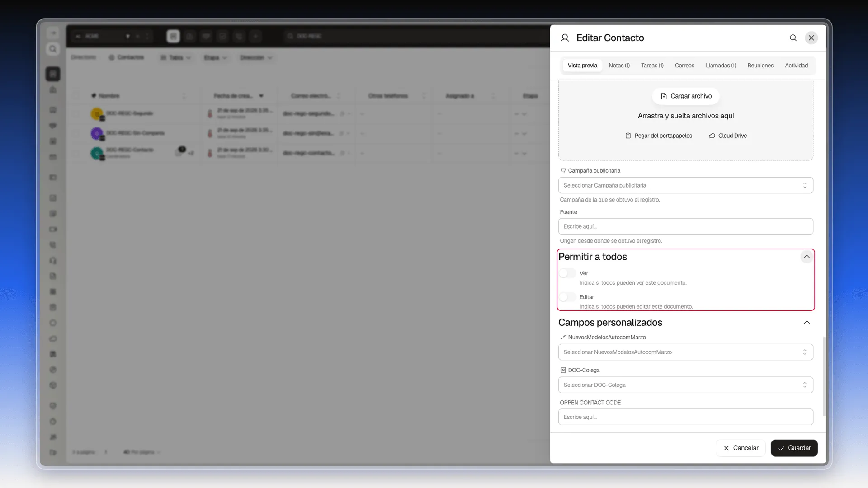Image resolution: width=868 pixels, height=488 pixels.
Task: Click the panel's vertical scrollbar
Action: click(824, 376)
